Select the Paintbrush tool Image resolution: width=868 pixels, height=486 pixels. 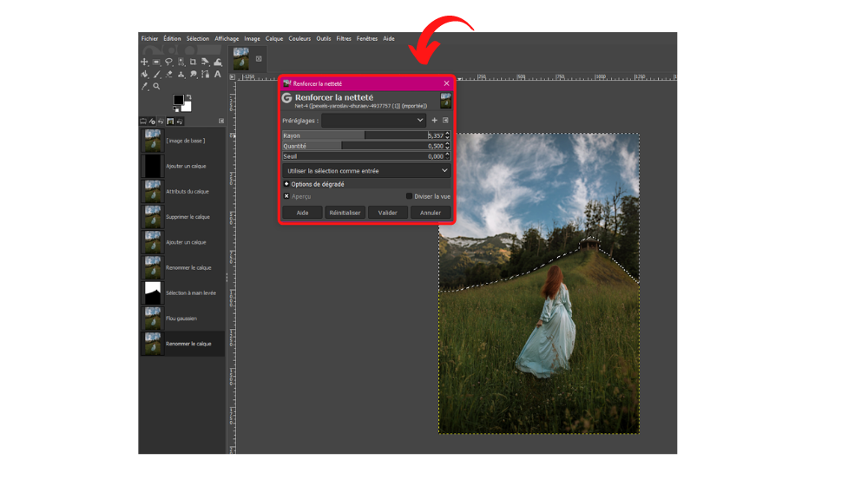(156, 74)
